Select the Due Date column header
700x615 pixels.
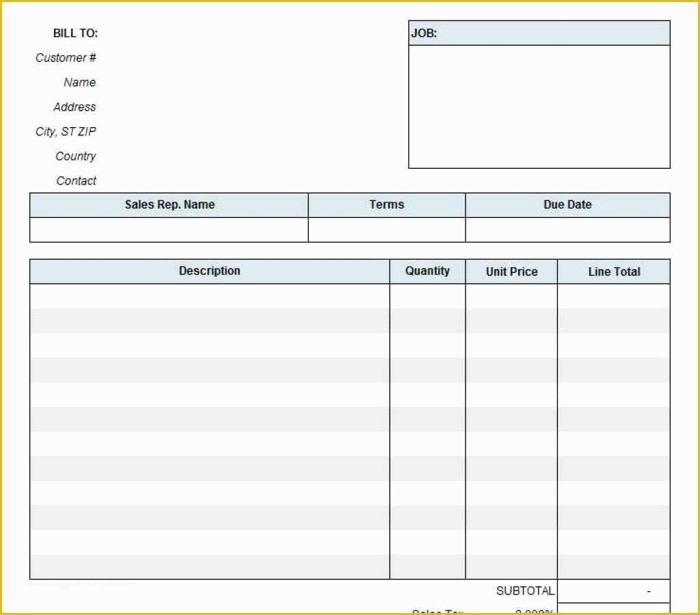567,205
